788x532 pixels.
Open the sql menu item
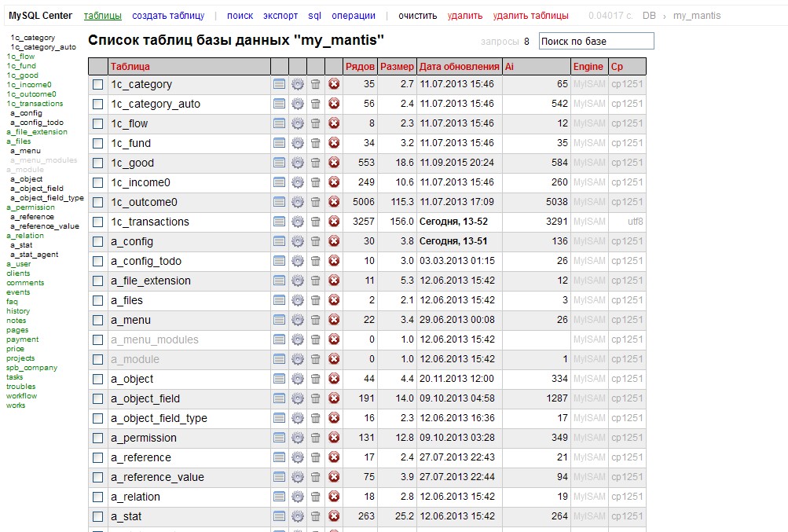(x=314, y=16)
